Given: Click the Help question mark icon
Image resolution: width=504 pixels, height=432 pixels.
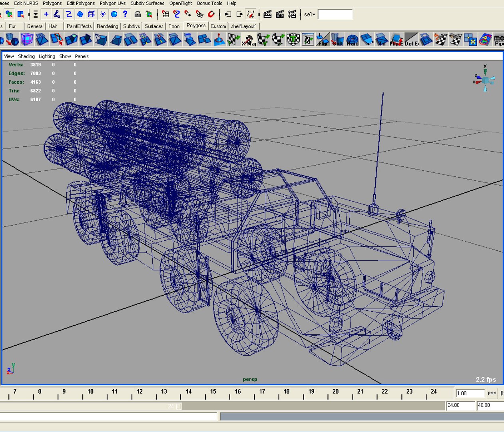Looking at the screenshot, I should point(125,14).
